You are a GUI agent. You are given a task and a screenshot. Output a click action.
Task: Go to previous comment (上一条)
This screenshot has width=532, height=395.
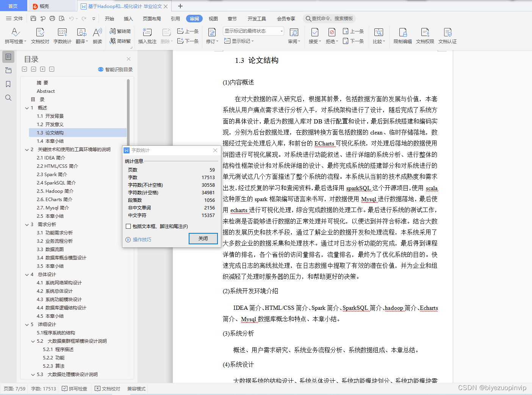point(188,31)
